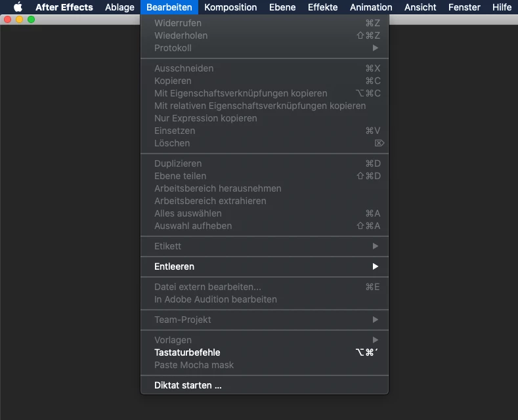
Task: Click Paste Mocha mask entry
Action: (x=265, y=365)
